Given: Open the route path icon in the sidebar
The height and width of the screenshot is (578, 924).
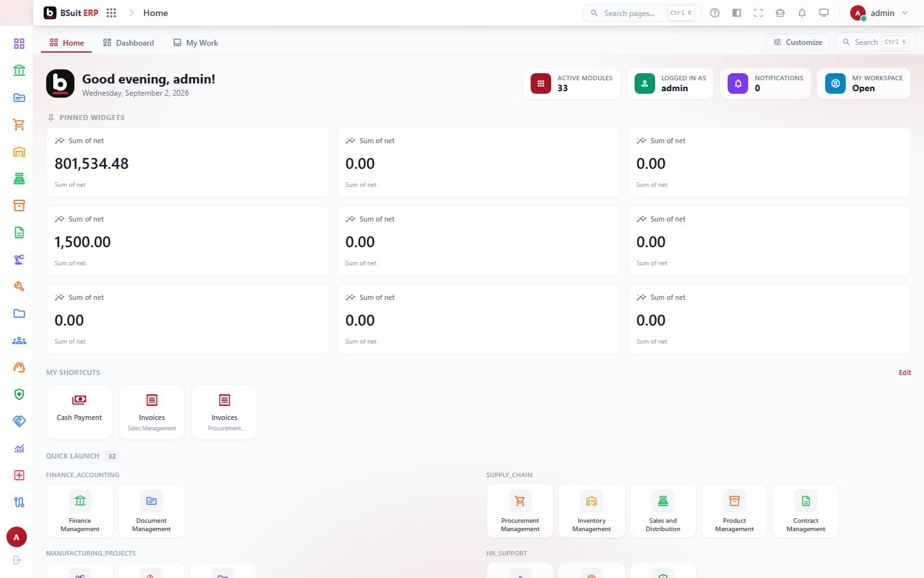Looking at the screenshot, I should point(19,502).
